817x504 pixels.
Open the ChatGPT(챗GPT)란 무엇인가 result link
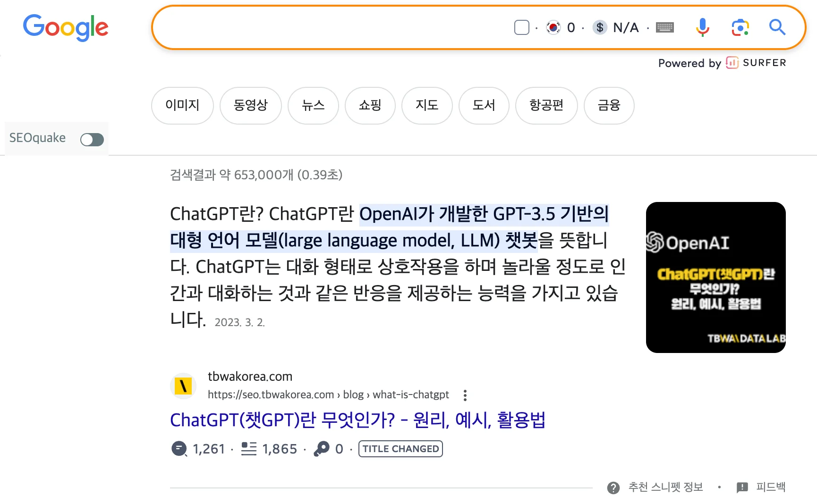pos(358,420)
